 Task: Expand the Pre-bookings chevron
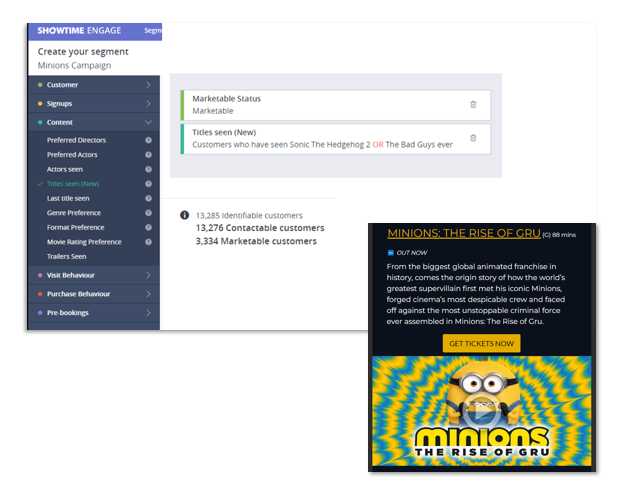click(148, 313)
